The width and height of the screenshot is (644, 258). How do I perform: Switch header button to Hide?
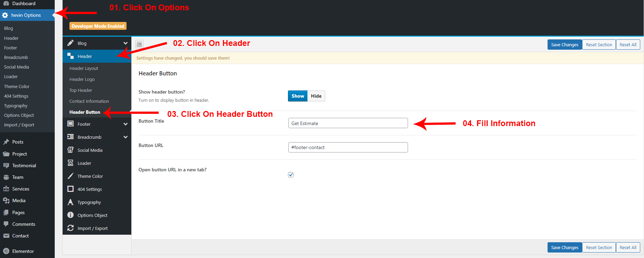316,96
